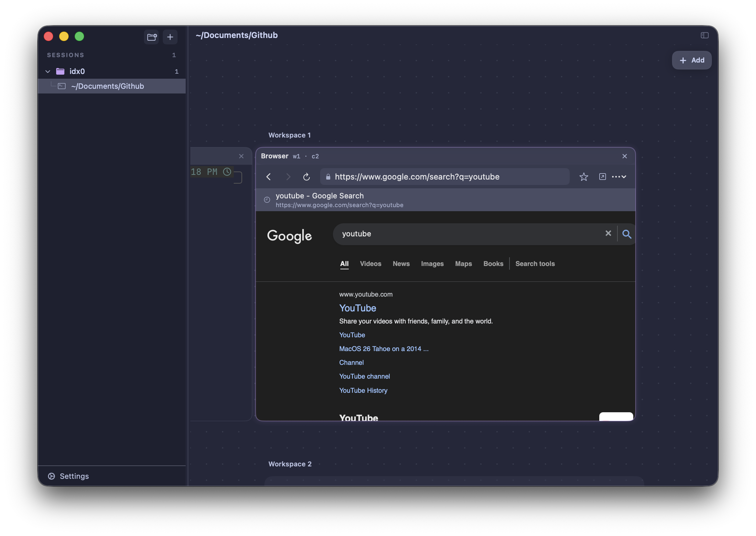The width and height of the screenshot is (756, 536).
Task: Click the Workspace 2 label
Action: 290,464
